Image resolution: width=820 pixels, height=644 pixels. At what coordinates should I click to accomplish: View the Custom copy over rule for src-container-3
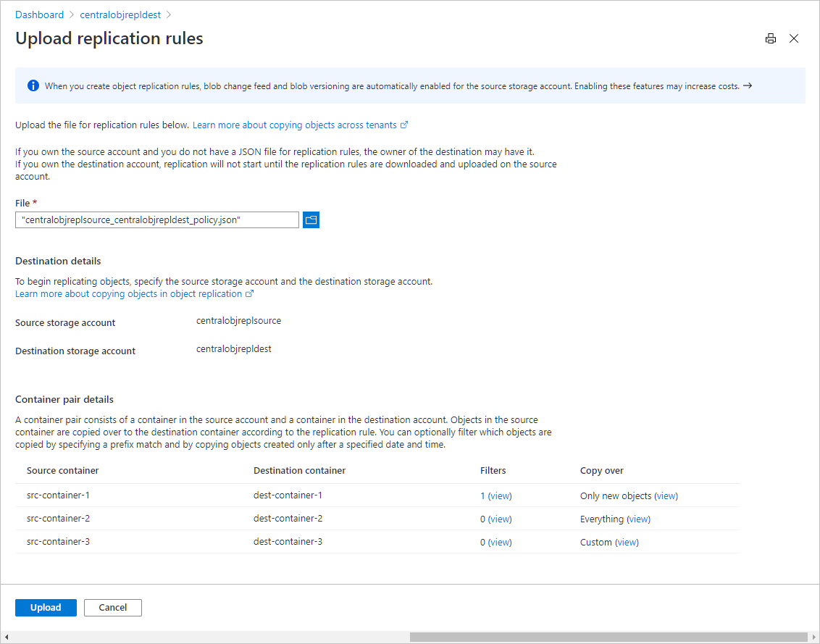(x=627, y=542)
